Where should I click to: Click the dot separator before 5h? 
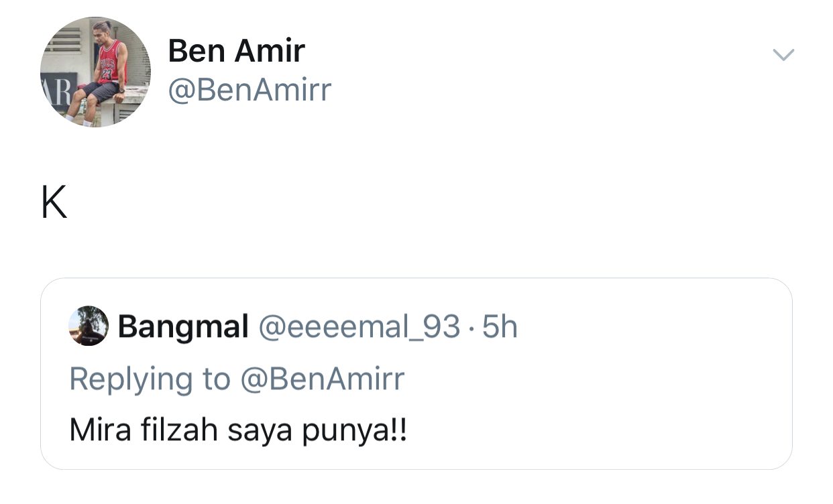472,328
